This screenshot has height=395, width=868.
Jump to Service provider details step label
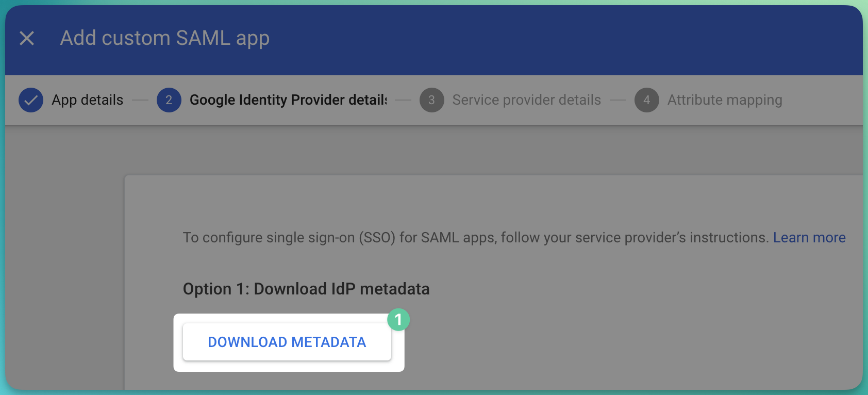[x=527, y=100]
